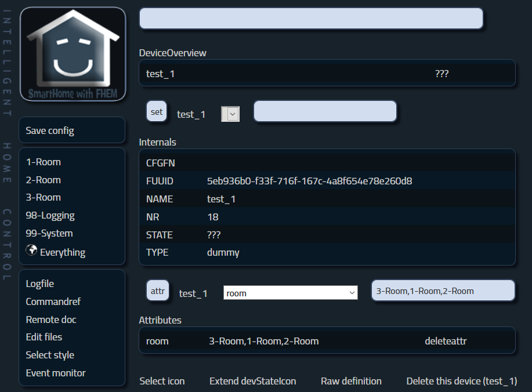
Task: Click the attribute value field with 3-Room,1-Room,2-Room
Action: (442, 291)
